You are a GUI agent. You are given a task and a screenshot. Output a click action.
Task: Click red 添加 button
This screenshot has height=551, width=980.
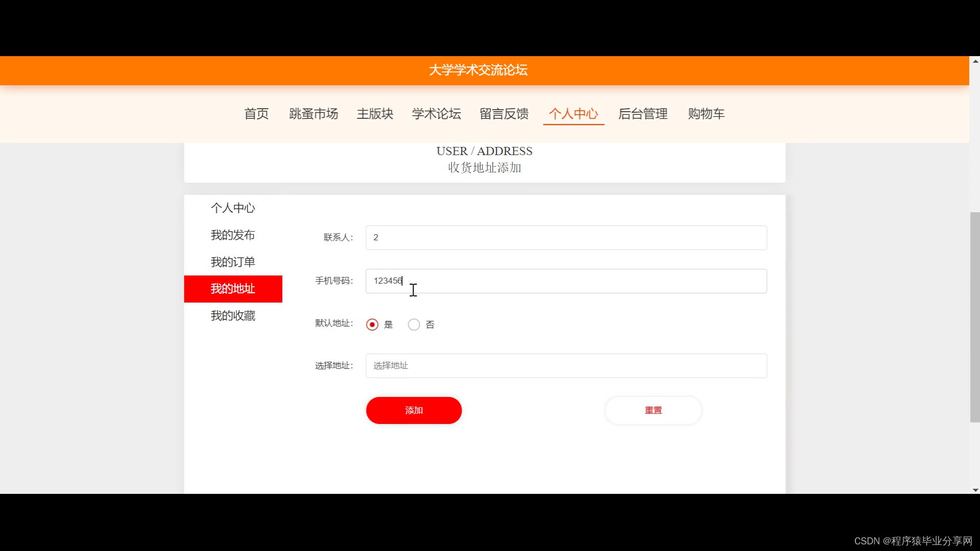point(413,410)
